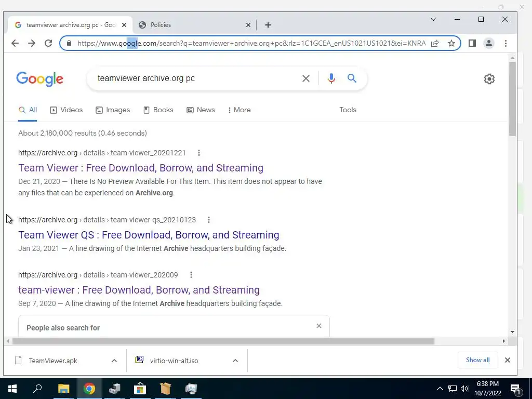Open options for team-viewer_202009 result

pyautogui.click(x=191, y=275)
